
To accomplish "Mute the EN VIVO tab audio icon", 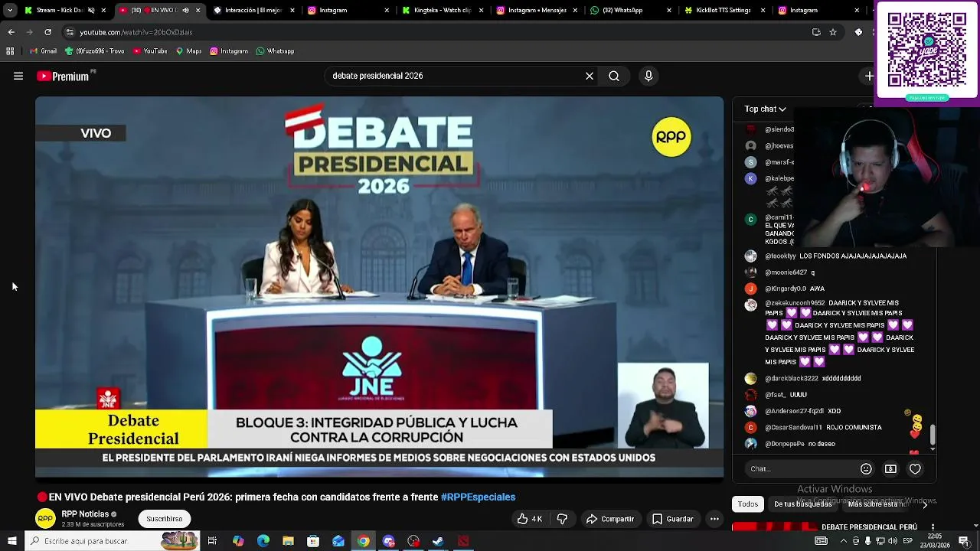I will coord(185,11).
